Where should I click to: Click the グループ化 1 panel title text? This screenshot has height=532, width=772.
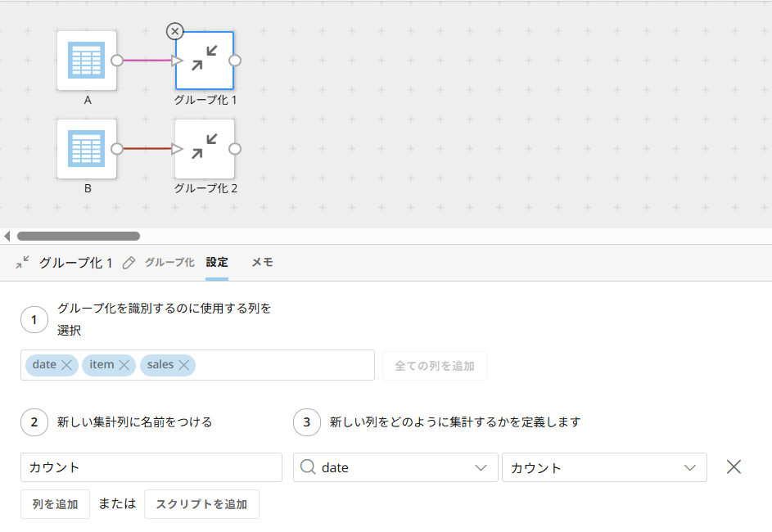[76, 263]
